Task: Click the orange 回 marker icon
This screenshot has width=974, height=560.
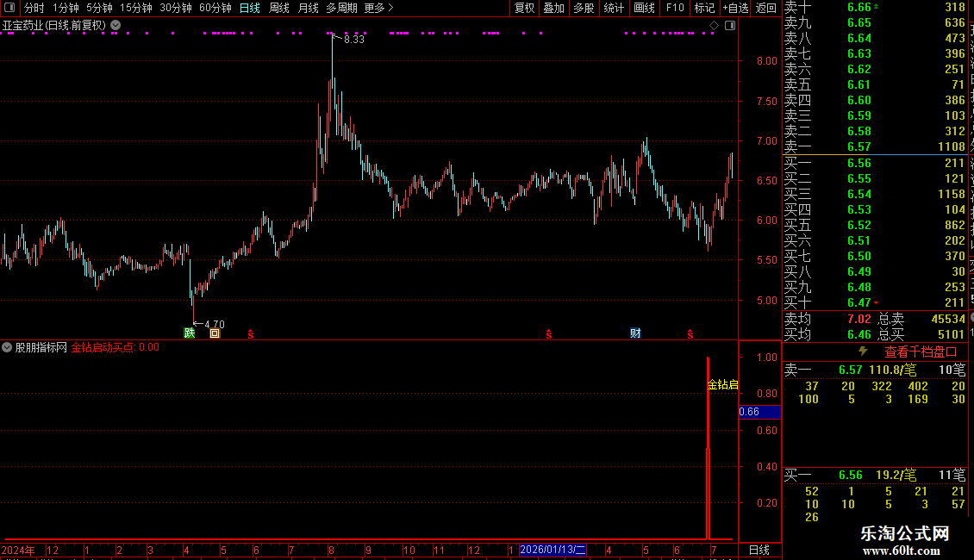Action: point(215,333)
